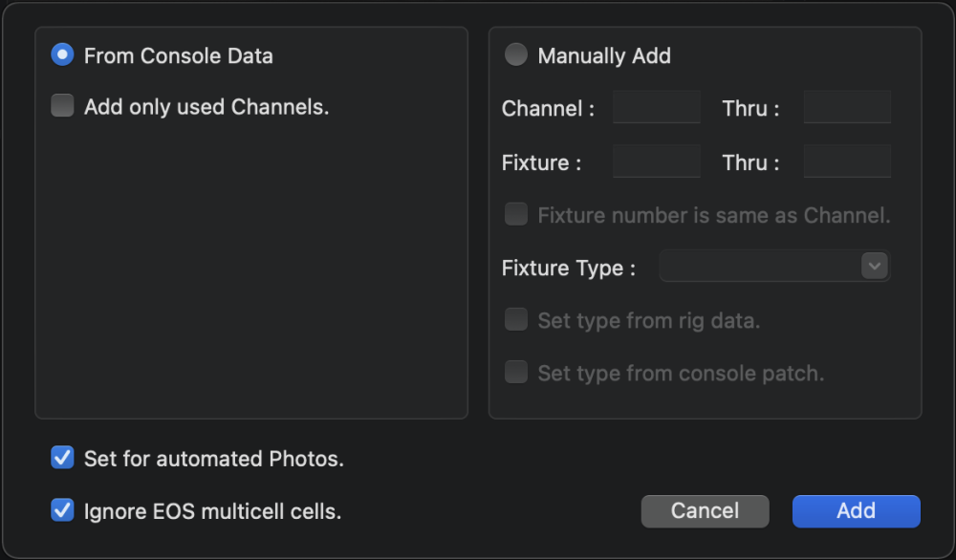This screenshot has width=956, height=560.
Task: Click the Fixture input field
Action: (x=656, y=161)
